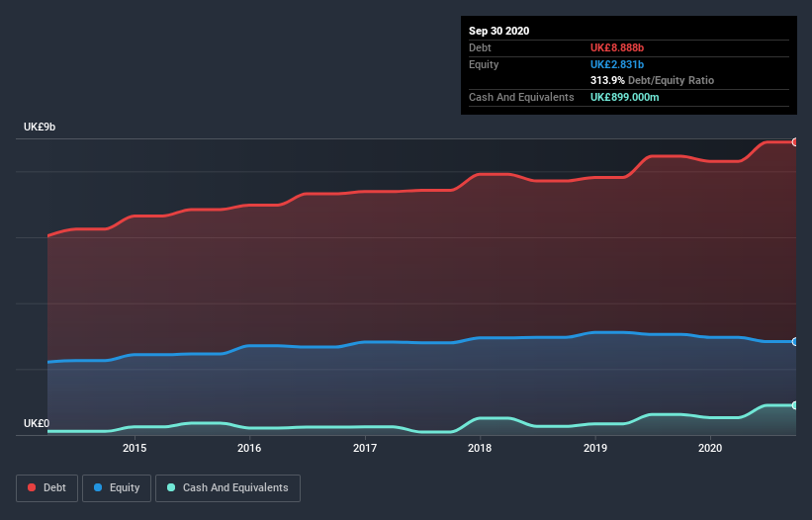Toggle the Debt series legend button
The width and height of the screenshot is (812, 520).
46,488
